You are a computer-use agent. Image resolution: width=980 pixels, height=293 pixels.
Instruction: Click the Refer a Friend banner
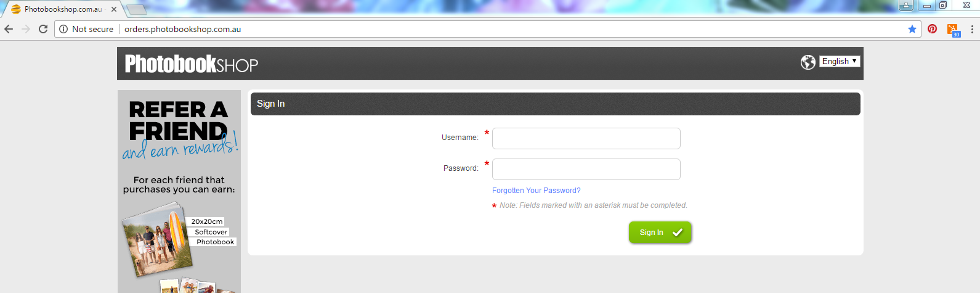(x=179, y=191)
